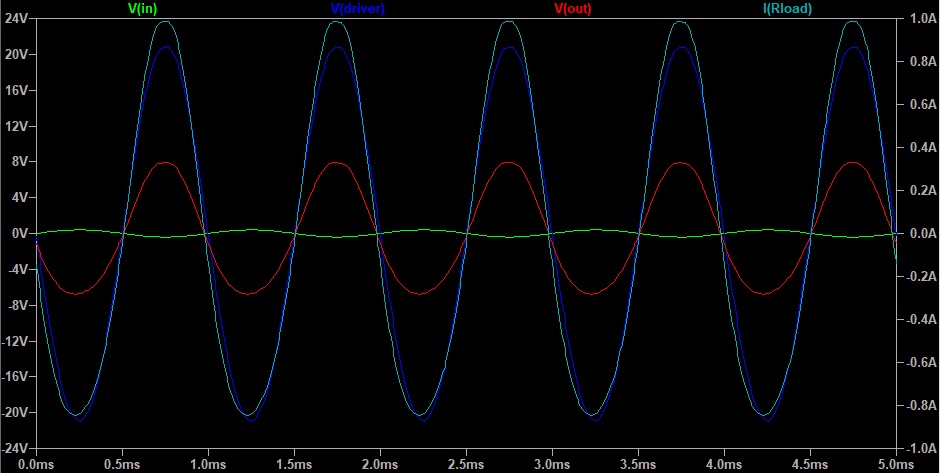Image resolution: width=941 pixels, height=473 pixels.
Task: Click the 0.0ms time axis label
Action: 36,465
